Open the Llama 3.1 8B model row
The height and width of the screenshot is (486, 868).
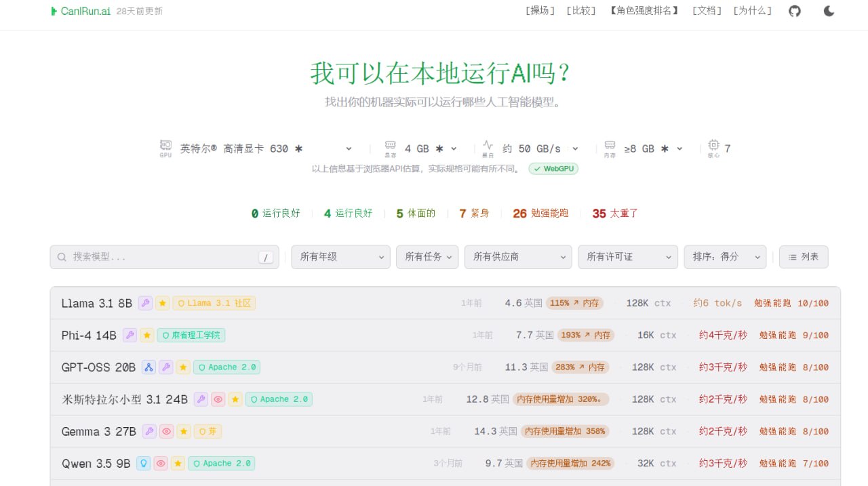pyautogui.click(x=445, y=304)
